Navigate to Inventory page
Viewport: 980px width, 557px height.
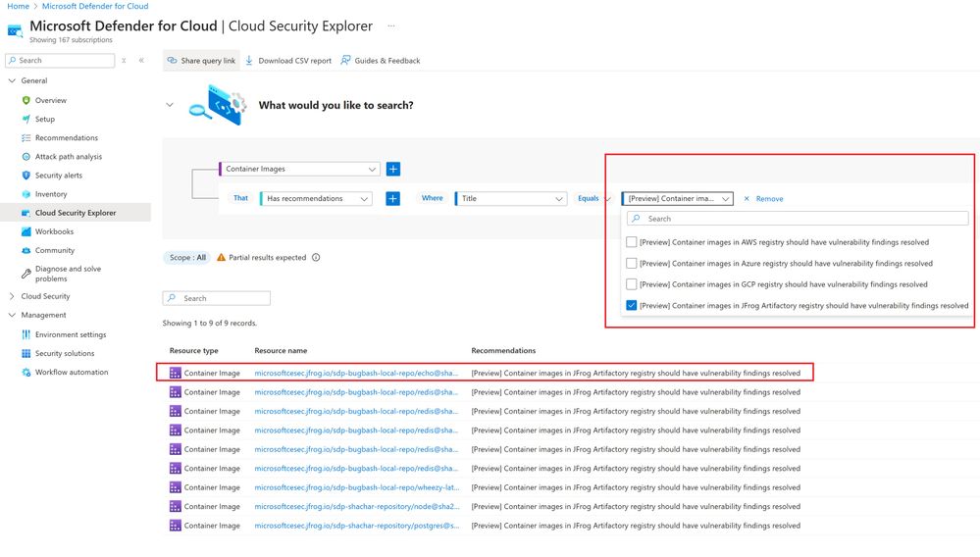tap(51, 194)
